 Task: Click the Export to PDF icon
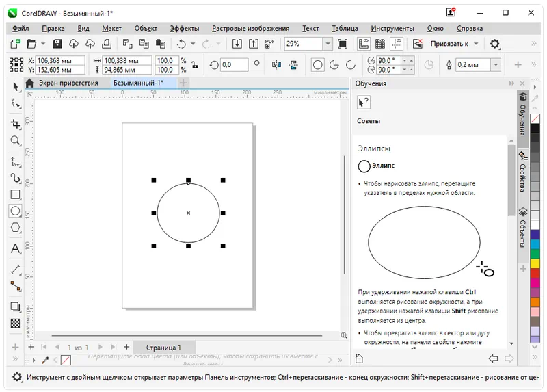coord(269,44)
